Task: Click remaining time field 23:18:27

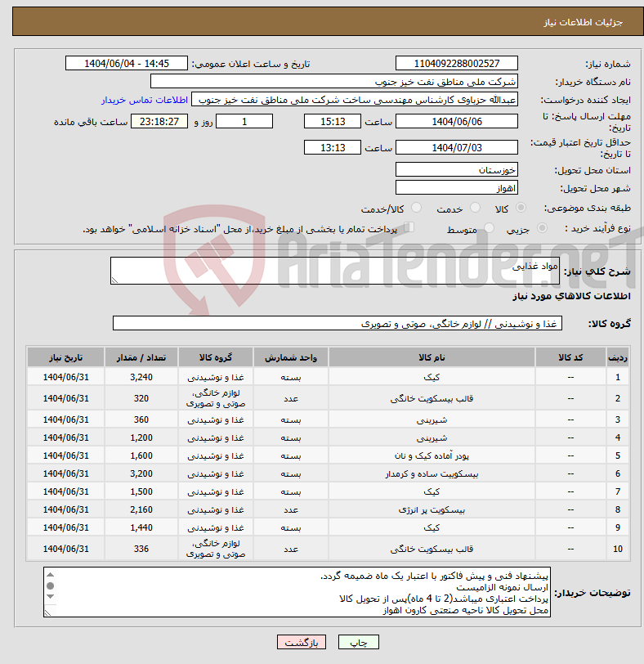Action: [159, 122]
